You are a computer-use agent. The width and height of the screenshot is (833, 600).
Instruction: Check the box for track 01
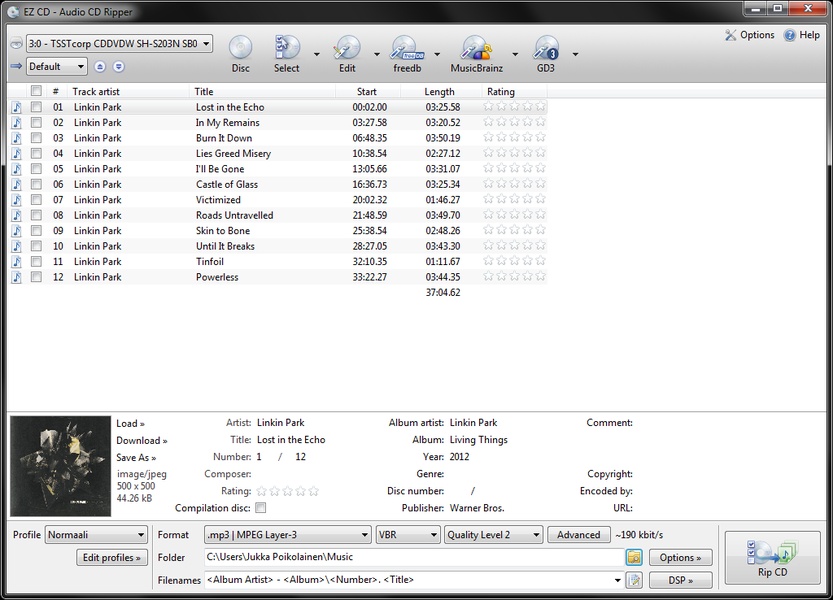pos(36,107)
